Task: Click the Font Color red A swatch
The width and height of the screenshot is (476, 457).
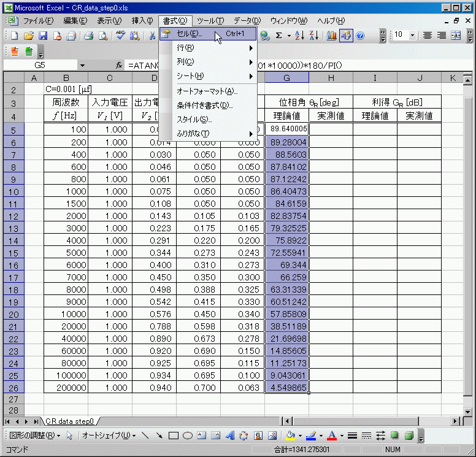Action: (x=332, y=436)
